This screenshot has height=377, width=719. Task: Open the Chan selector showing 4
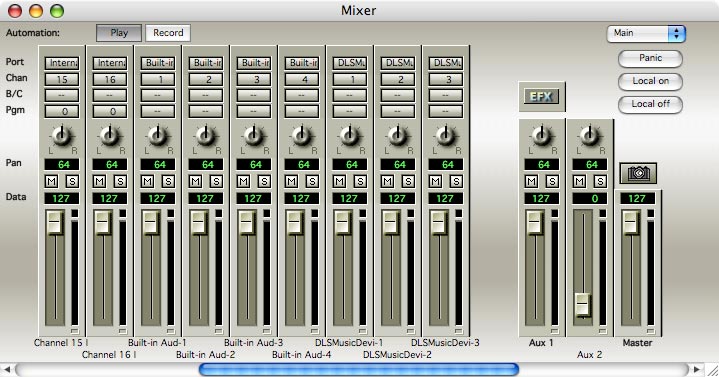302,79
